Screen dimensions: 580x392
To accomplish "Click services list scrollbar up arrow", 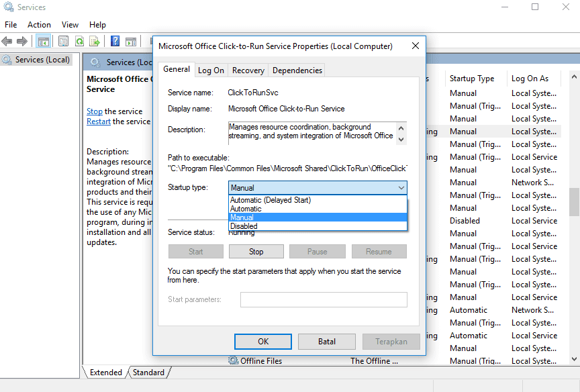I will pyautogui.click(x=574, y=77).
